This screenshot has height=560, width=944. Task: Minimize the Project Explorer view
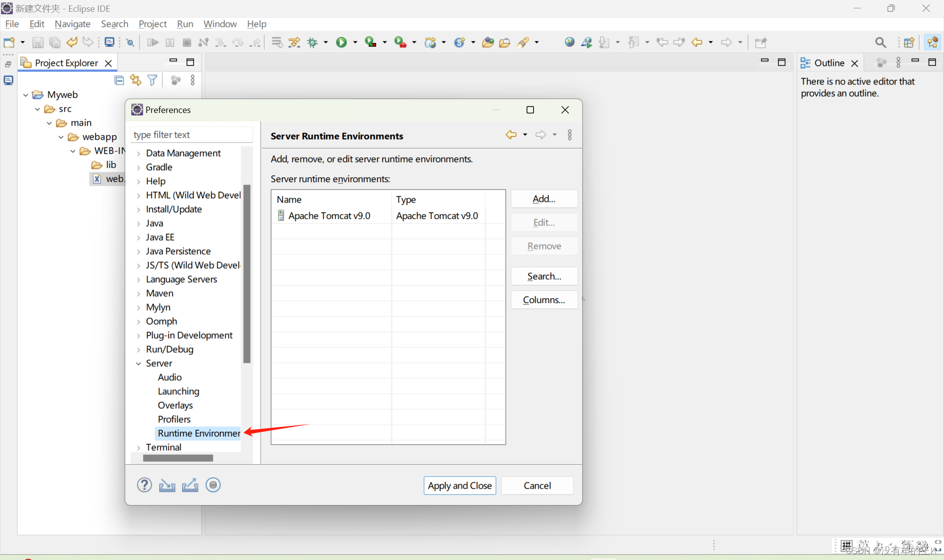[173, 61]
